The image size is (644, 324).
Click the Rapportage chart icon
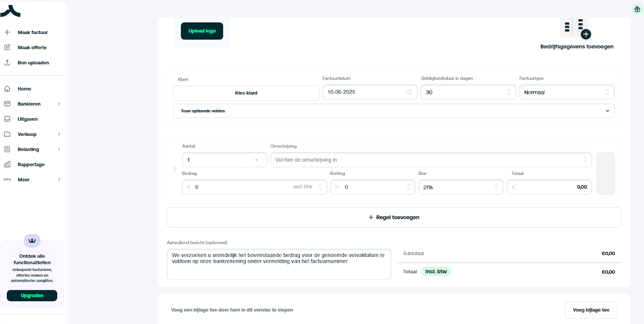[7, 164]
